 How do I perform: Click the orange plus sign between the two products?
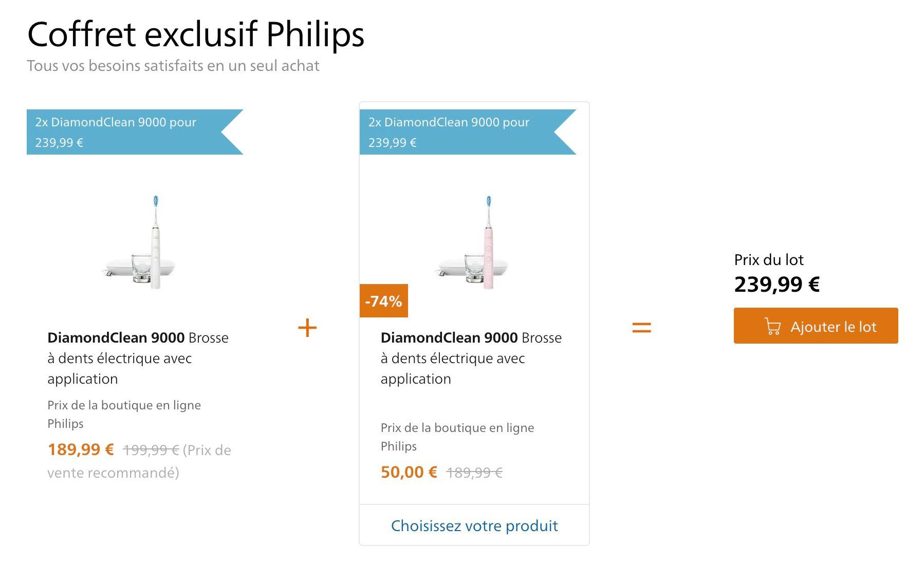pyautogui.click(x=307, y=328)
